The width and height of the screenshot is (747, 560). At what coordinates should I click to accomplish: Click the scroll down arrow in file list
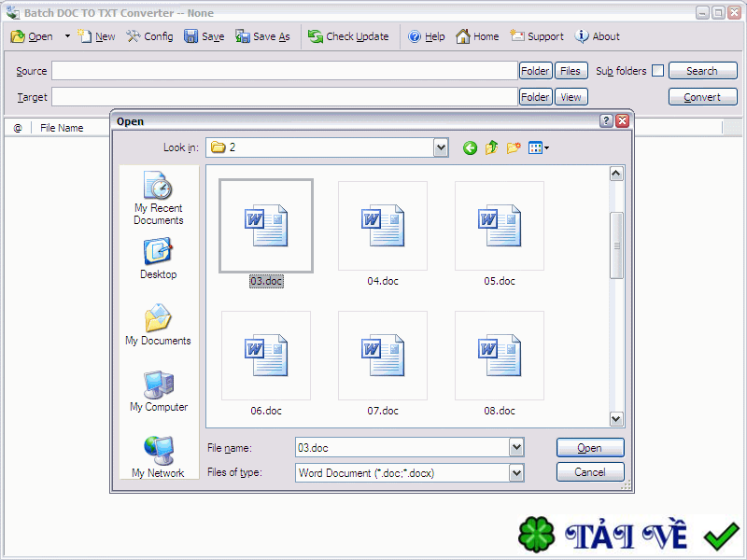click(616, 419)
